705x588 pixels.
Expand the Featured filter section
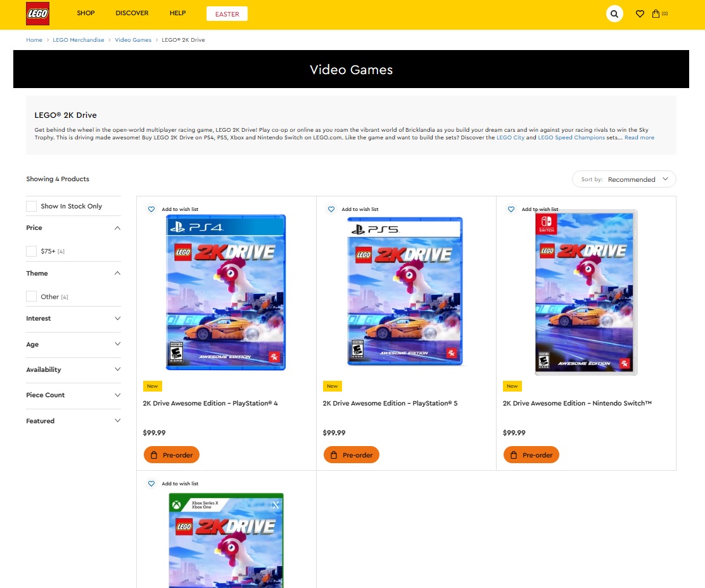73,421
